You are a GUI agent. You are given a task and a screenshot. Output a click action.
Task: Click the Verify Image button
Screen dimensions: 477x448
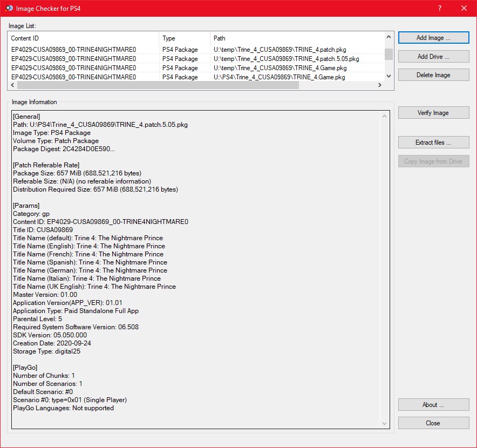coord(433,113)
